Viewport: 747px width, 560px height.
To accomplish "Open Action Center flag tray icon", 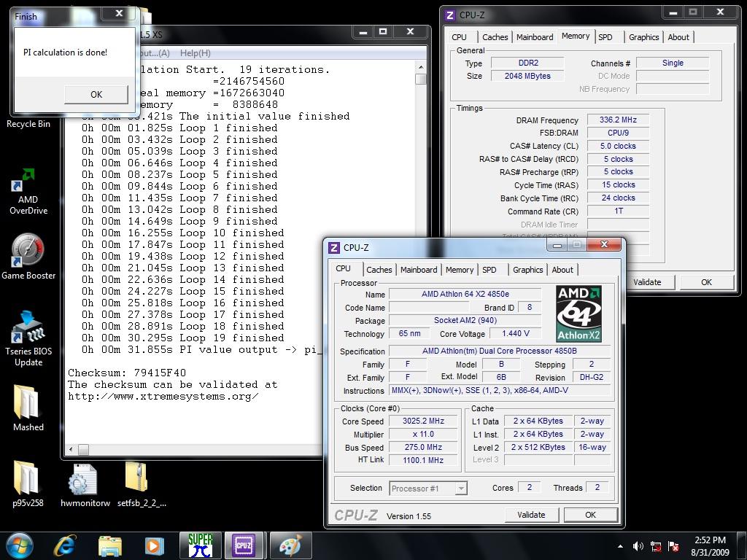I will [x=673, y=546].
